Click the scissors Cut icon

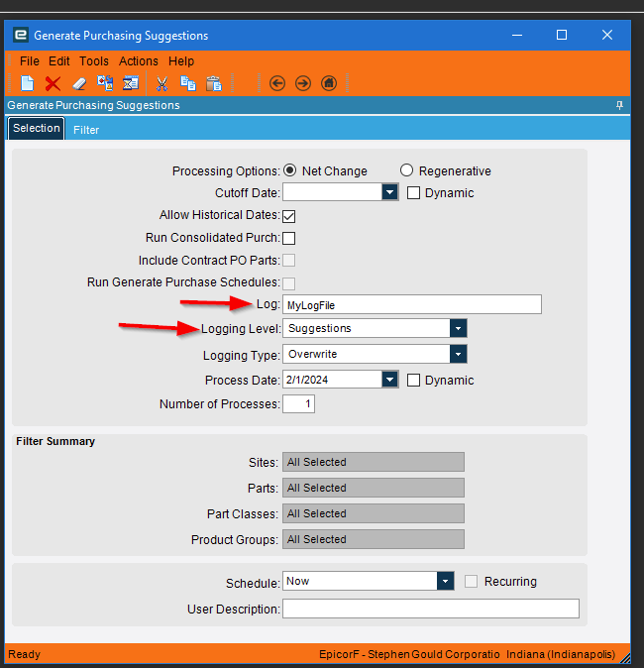(x=161, y=83)
